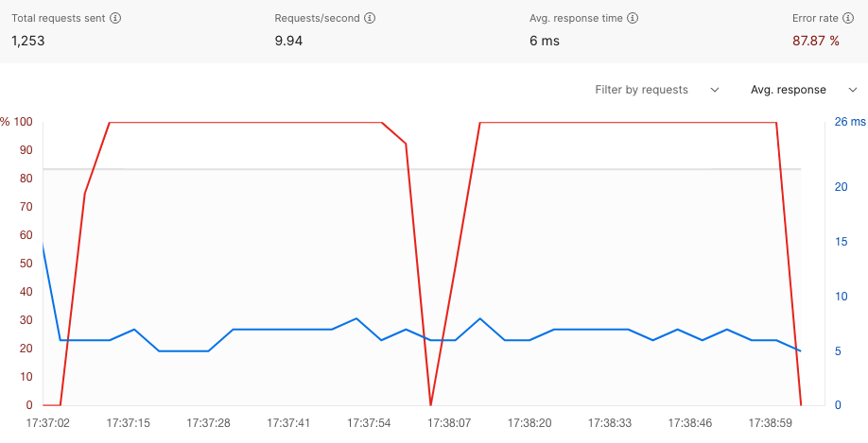Expand the Avg. response metric selector
Image resolution: width=868 pixels, height=443 pixels.
pyautogui.click(x=804, y=90)
